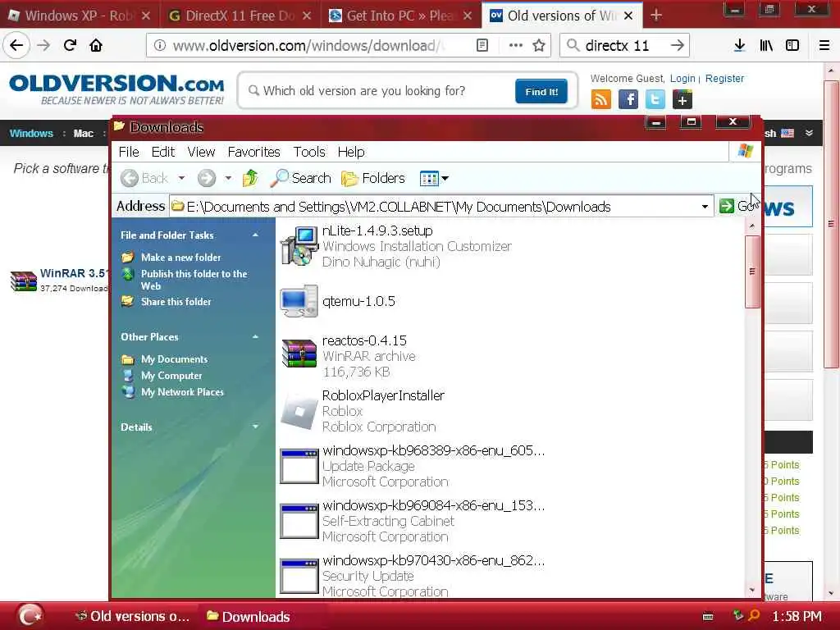
Task: Open Firefox hamburger menu
Action: click(x=824, y=46)
